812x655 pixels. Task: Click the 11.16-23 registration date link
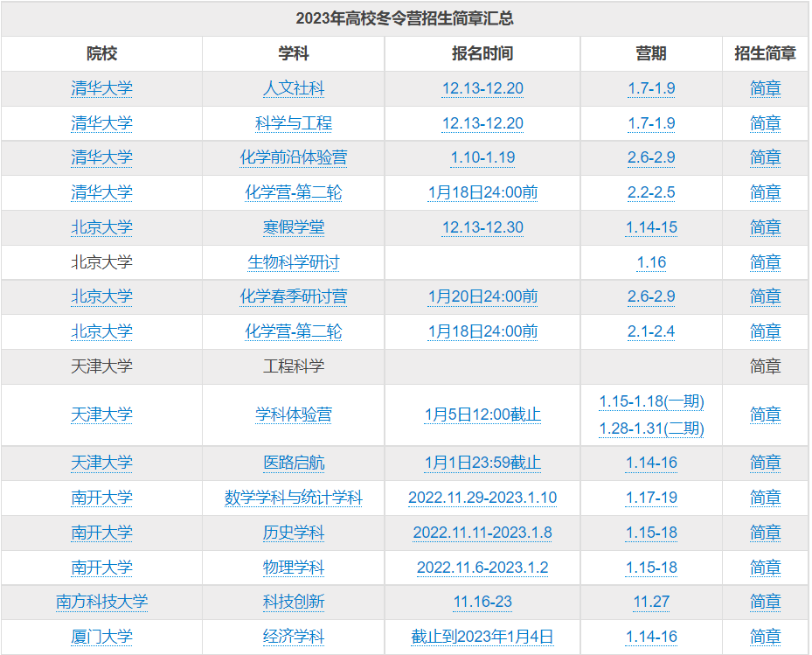click(482, 602)
